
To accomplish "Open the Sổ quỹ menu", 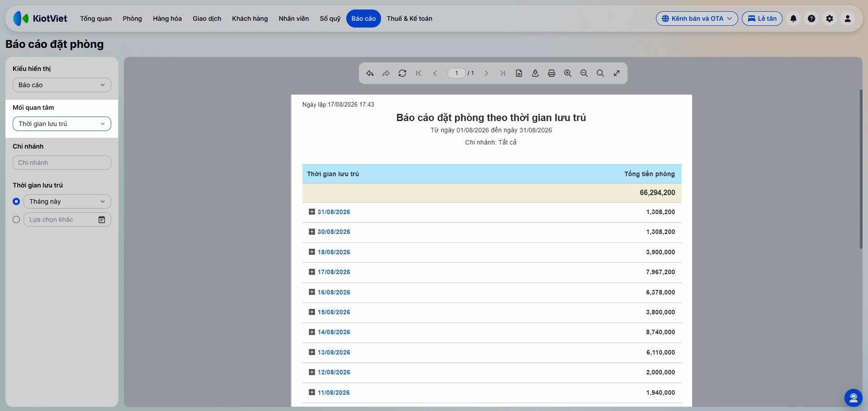I will click(330, 19).
